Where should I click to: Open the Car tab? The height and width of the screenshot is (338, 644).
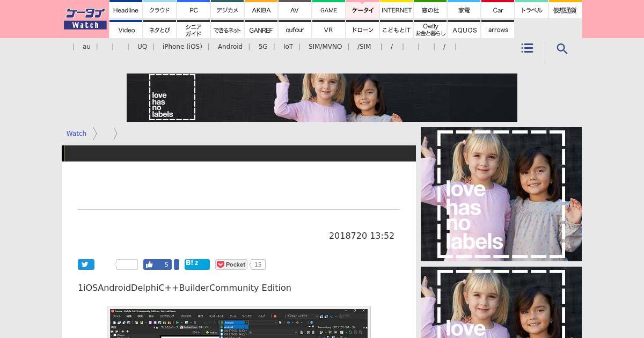point(497,10)
